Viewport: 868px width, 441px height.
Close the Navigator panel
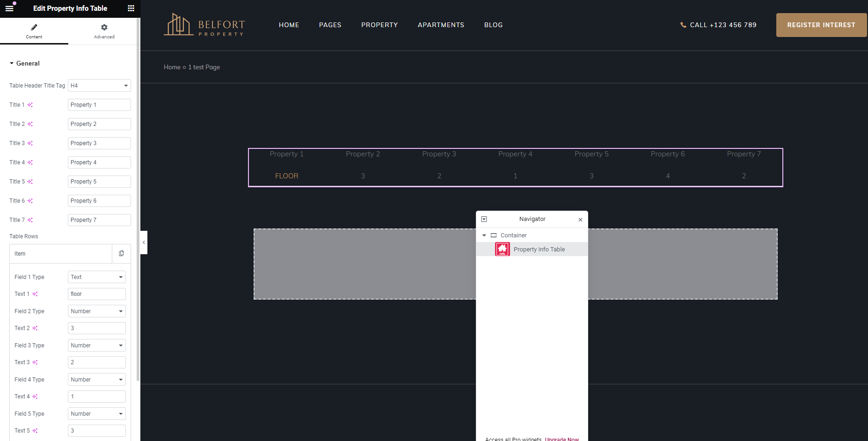(x=580, y=220)
